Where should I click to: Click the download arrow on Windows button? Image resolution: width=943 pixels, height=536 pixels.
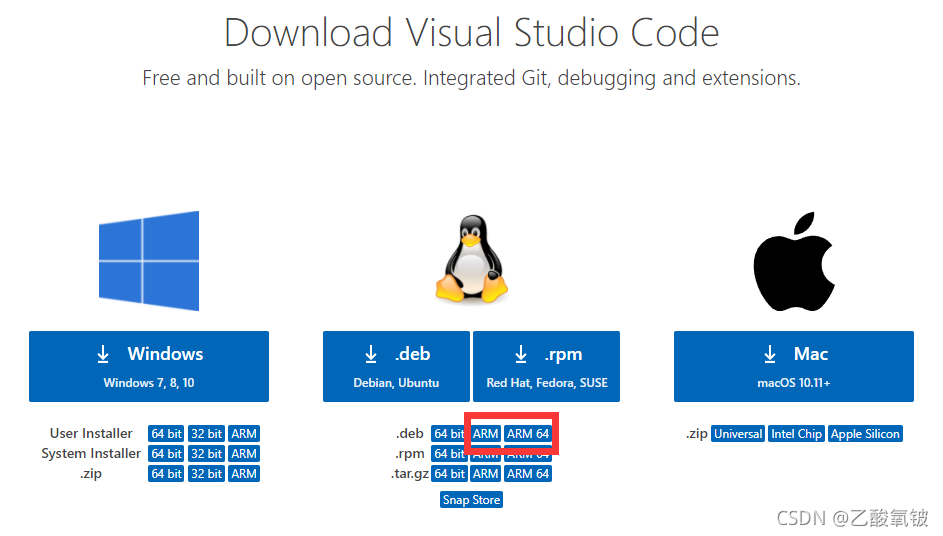(103, 354)
